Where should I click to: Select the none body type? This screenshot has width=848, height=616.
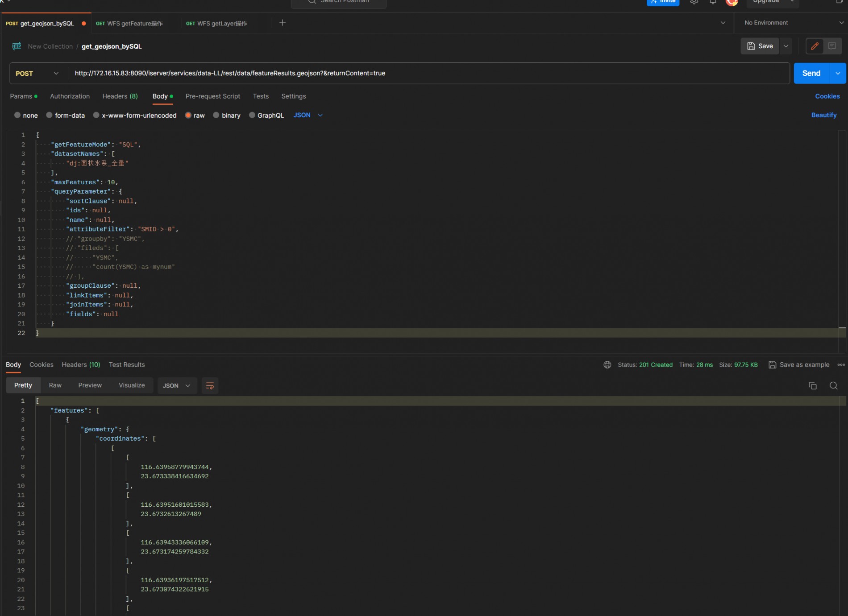point(26,116)
